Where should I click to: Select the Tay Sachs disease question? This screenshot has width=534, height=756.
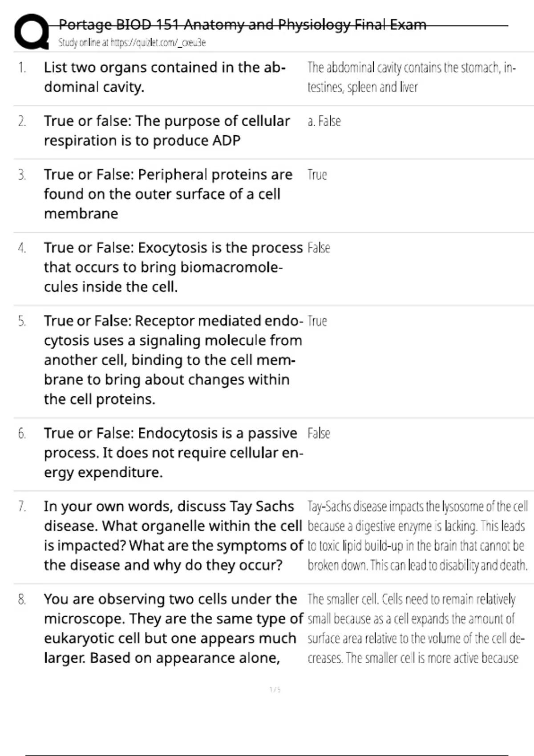click(x=173, y=535)
